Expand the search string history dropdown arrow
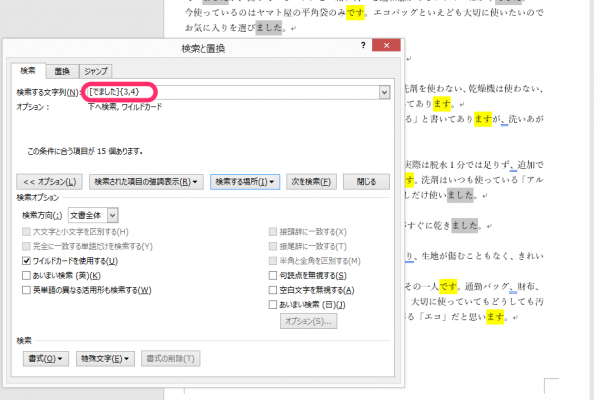594x400 pixels. (385, 92)
